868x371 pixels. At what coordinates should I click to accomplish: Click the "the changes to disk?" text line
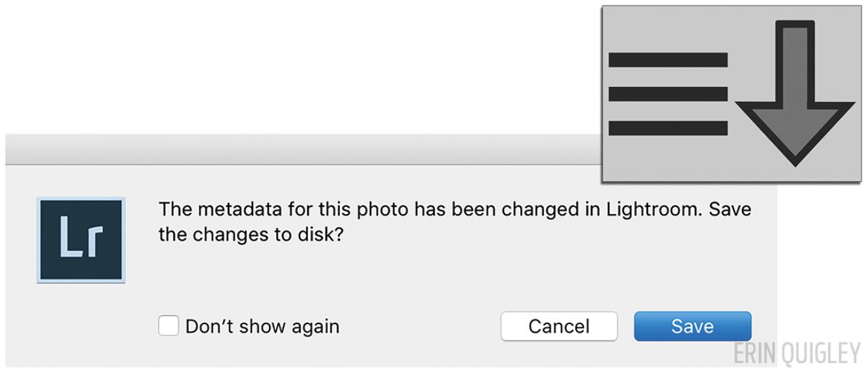251,235
